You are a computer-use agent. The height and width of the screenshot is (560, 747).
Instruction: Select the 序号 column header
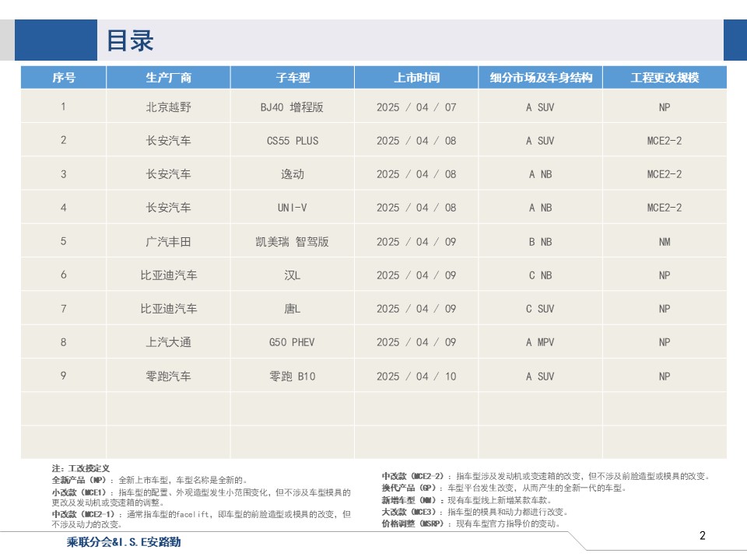pyautogui.click(x=64, y=78)
